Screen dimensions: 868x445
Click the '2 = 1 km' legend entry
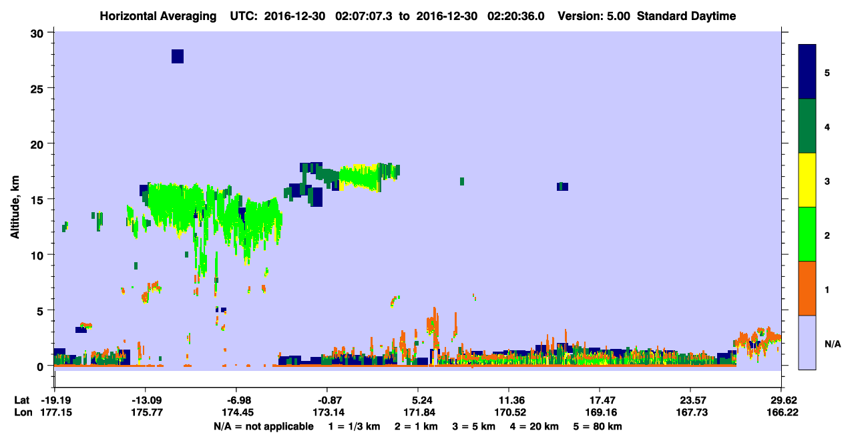click(x=415, y=426)
